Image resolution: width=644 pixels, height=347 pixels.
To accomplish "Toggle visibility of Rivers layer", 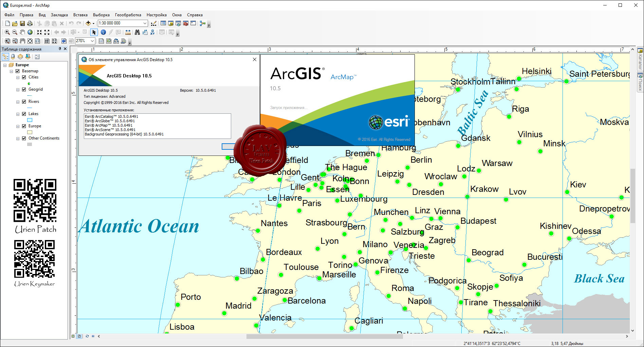I will coord(24,102).
